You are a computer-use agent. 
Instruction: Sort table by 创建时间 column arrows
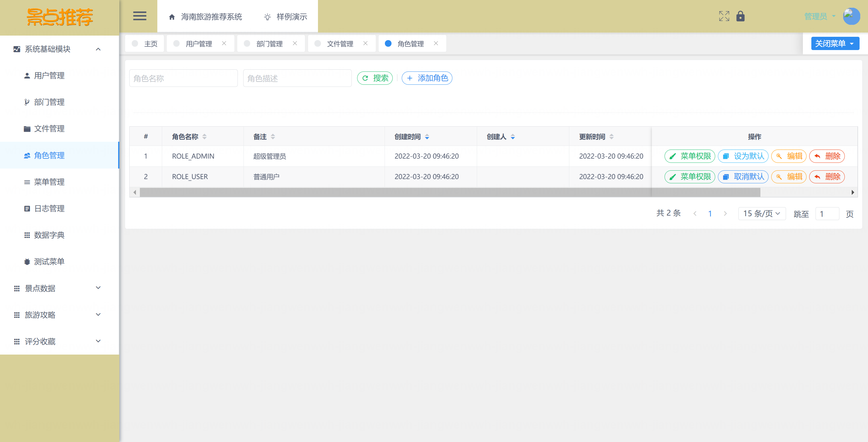pos(427,137)
